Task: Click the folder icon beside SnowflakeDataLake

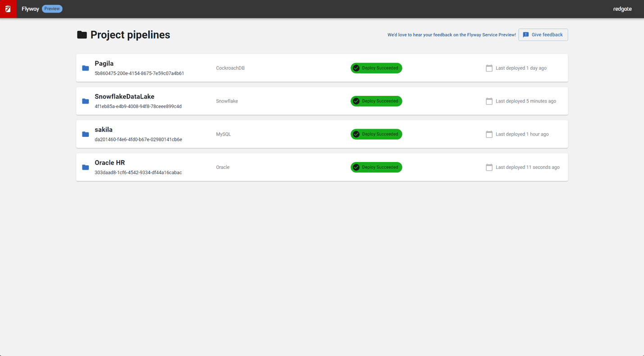Action: tap(85, 101)
